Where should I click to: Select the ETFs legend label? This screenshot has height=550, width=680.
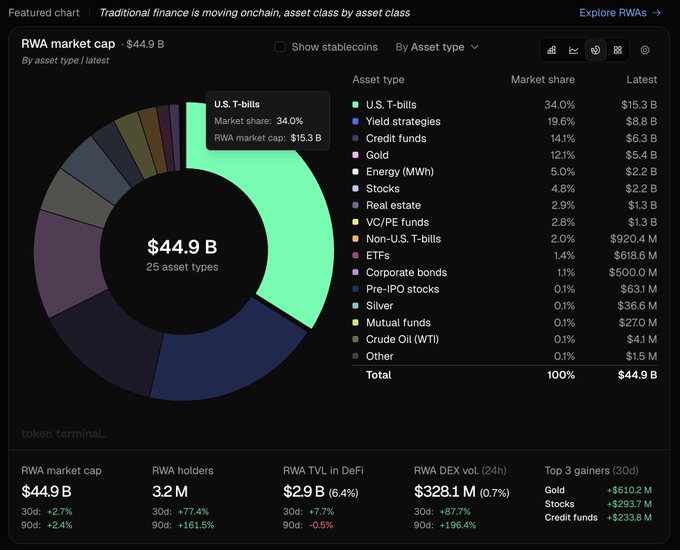tap(377, 255)
